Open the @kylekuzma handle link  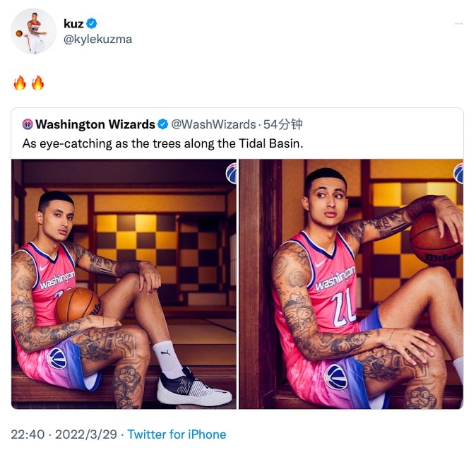point(97,40)
